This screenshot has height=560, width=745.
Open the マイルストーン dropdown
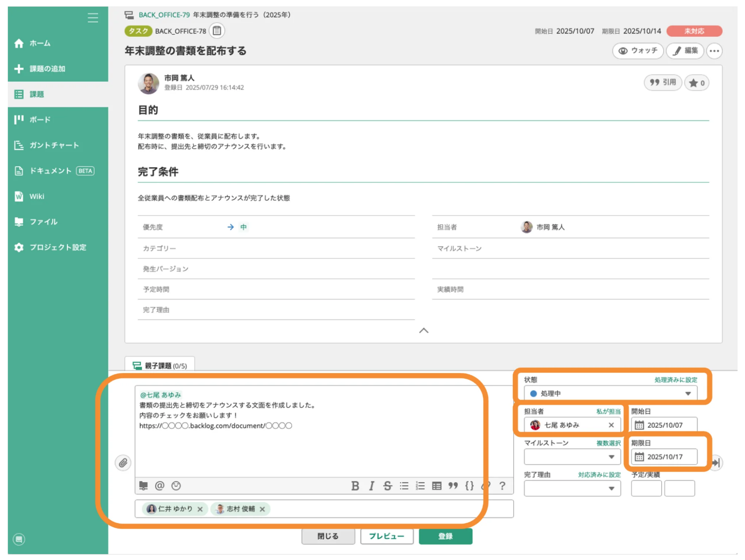coord(572,457)
